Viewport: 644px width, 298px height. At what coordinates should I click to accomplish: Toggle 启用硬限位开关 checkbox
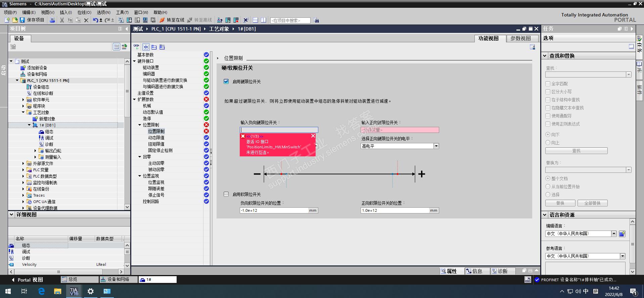pos(226,82)
